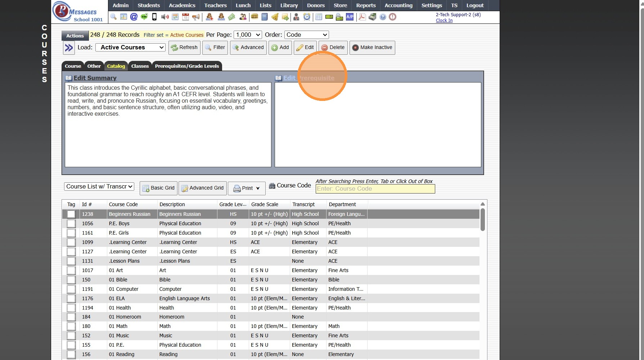
Task: Click the speaker announcement icon
Action: click(x=165, y=17)
